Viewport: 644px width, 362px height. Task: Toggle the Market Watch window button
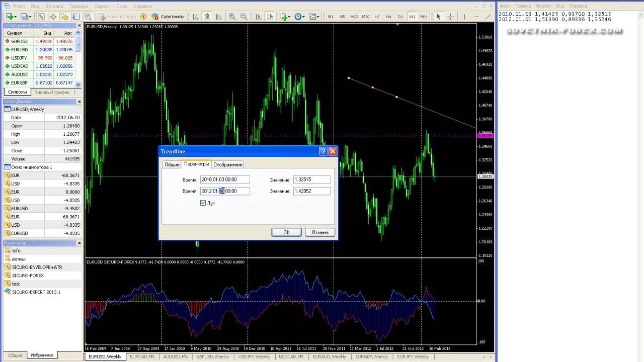[41, 17]
